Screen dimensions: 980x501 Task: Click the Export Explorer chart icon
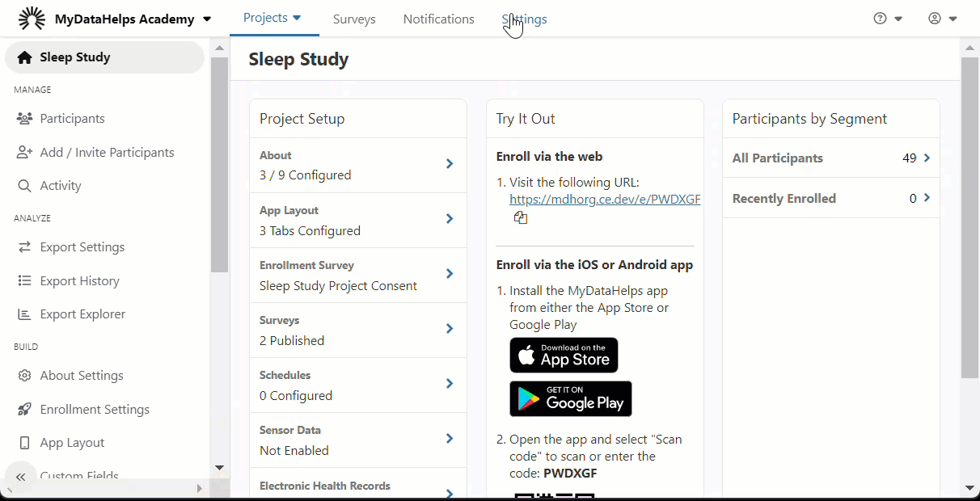(x=24, y=314)
